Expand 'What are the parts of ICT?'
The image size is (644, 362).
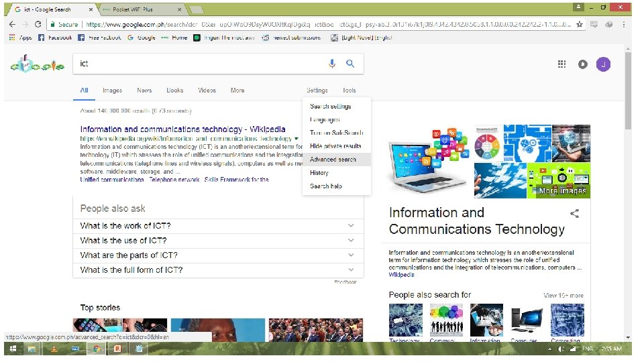coord(218,255)
